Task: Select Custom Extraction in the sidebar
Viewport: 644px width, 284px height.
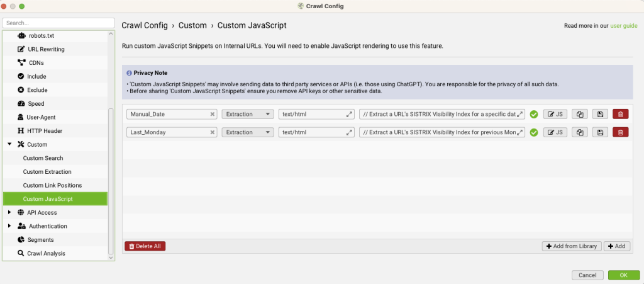Action: [x=47, y=171]
